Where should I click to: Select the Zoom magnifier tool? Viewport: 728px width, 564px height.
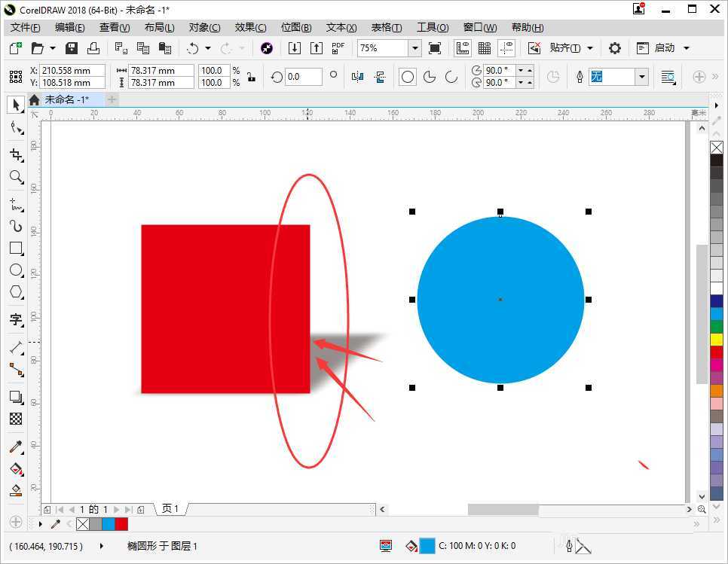(x=16, y=177)
